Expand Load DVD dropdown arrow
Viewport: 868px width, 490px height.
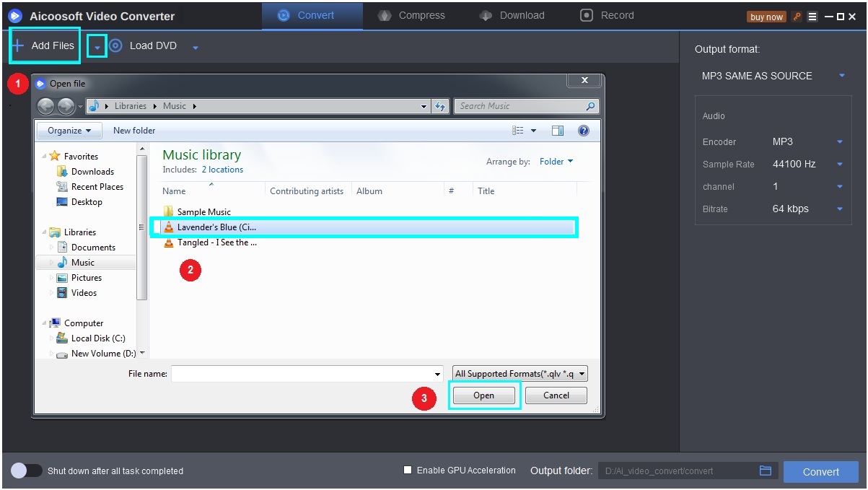[196, 48]
